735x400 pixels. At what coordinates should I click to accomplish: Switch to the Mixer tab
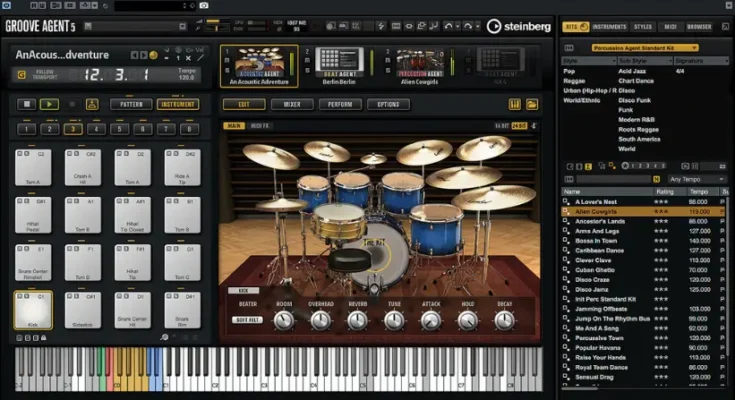tap(291, 104)
